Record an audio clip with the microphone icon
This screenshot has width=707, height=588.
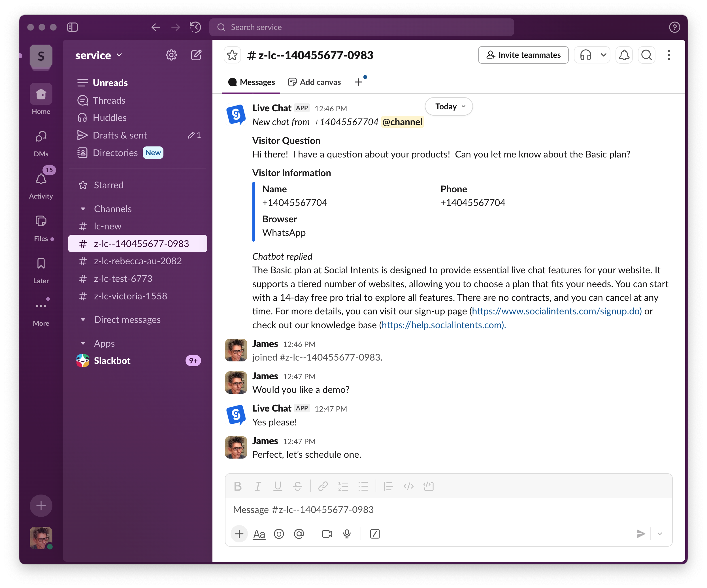[347, 534]
